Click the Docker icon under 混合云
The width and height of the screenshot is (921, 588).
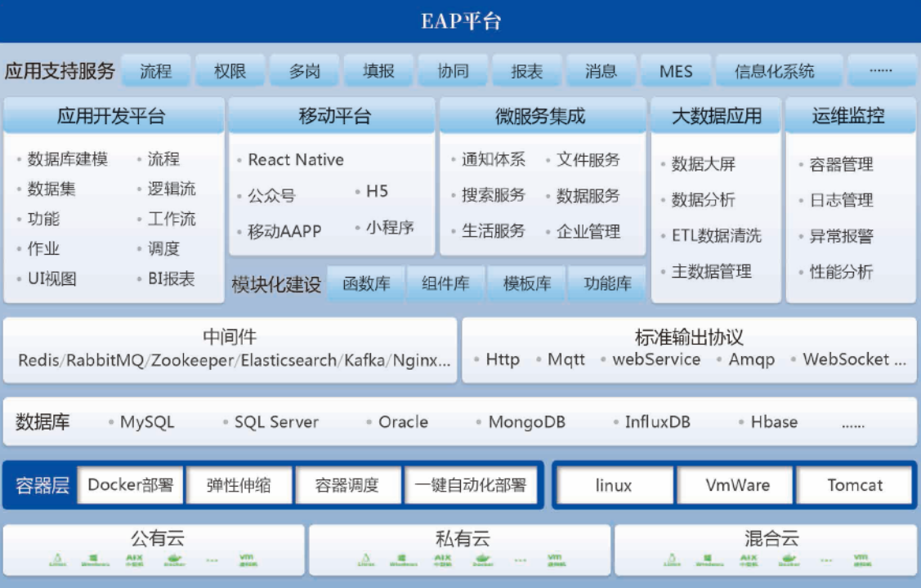click(x=788, y=559)
